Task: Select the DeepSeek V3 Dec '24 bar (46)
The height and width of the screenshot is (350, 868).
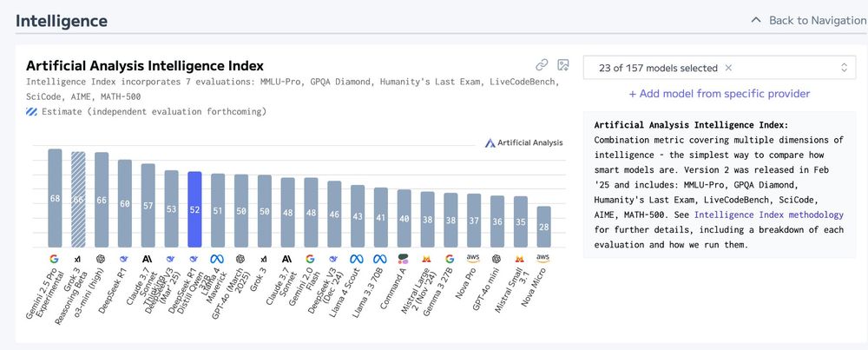Action: [x=334, y=215]
